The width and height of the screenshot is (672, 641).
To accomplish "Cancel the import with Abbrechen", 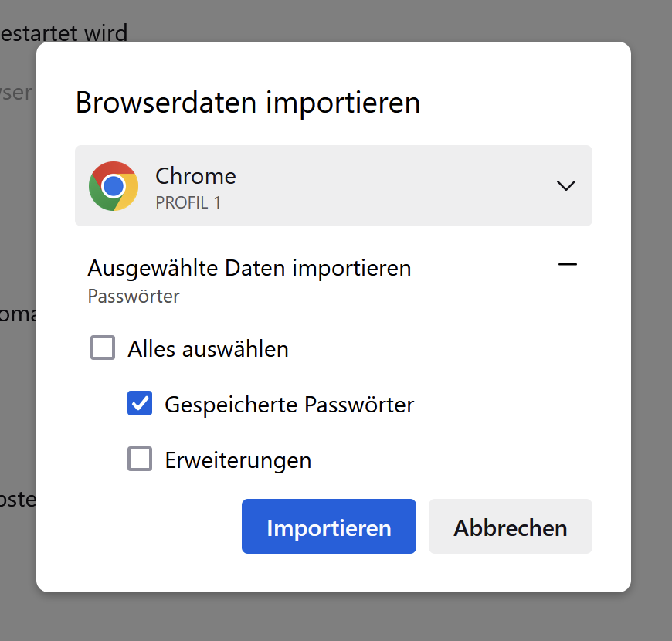I will [x=511, y=527].
